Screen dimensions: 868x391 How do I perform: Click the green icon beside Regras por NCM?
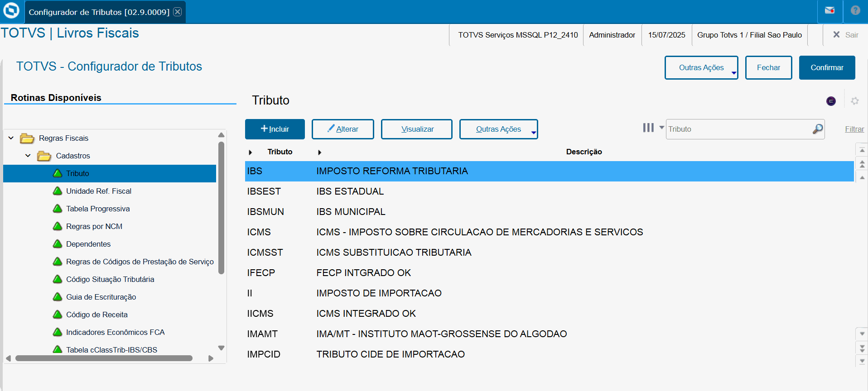tap(58, 226)
